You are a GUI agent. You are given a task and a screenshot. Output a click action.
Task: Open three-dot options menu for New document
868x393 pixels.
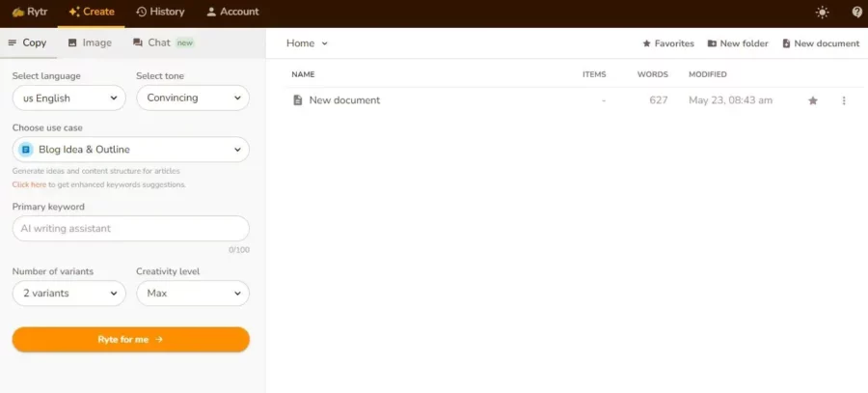[844, 100]
